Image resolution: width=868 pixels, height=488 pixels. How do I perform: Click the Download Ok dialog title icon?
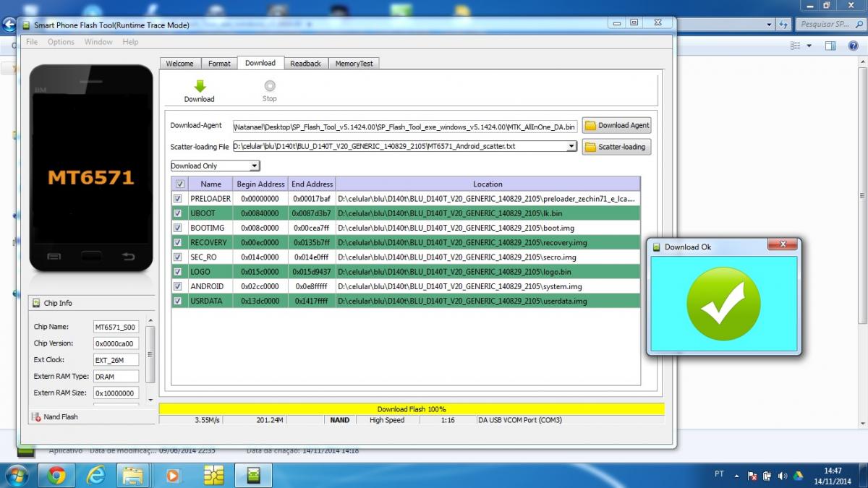point(657,247)
